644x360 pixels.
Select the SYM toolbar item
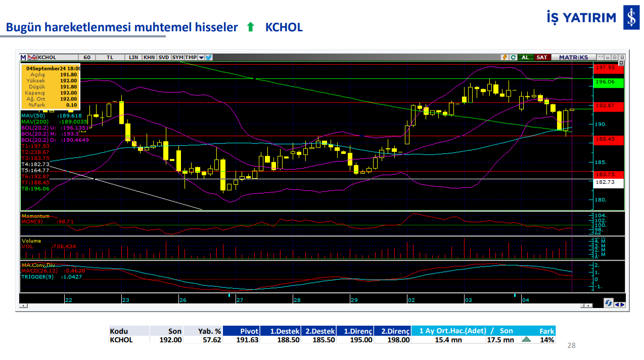click(x=177, y=58)
